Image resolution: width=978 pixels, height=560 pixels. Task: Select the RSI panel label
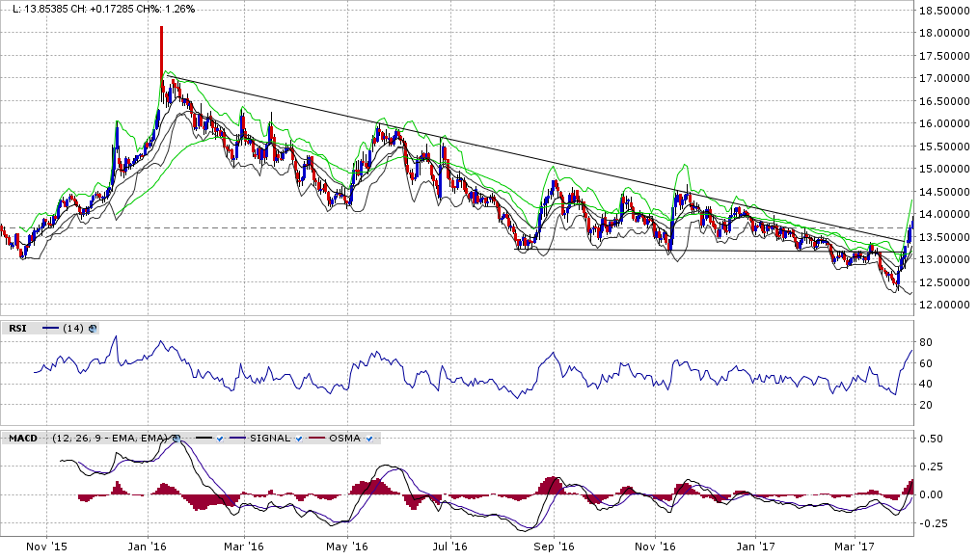click(18, 329)
